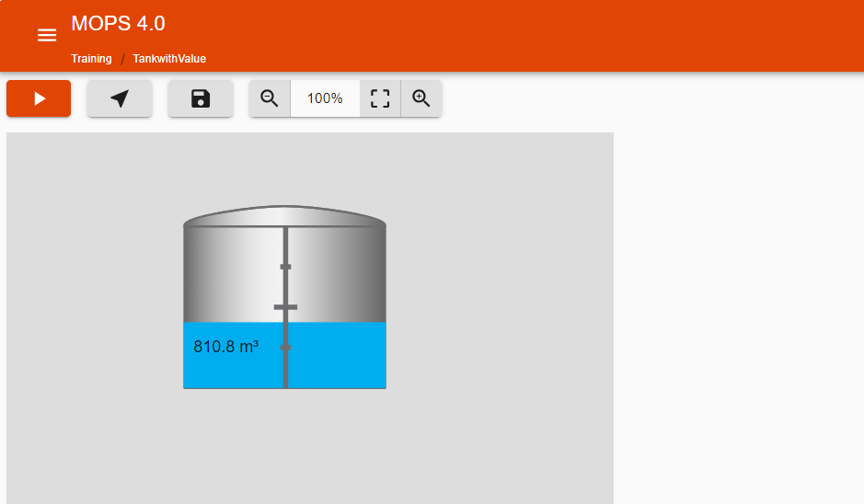
Task: Click the MOPS 4.0 title
Action: pos(118,24)
